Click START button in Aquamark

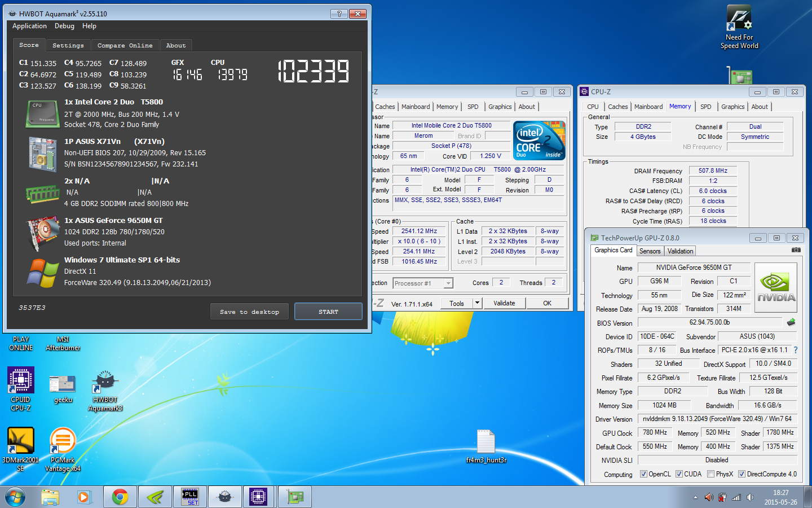point(328,312)
